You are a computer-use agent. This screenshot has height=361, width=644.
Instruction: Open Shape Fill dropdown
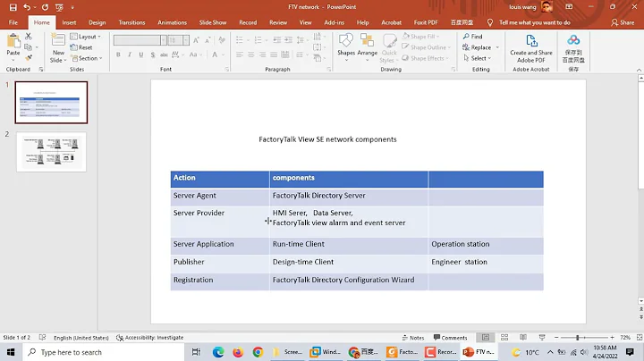click(x=421, y=37)
